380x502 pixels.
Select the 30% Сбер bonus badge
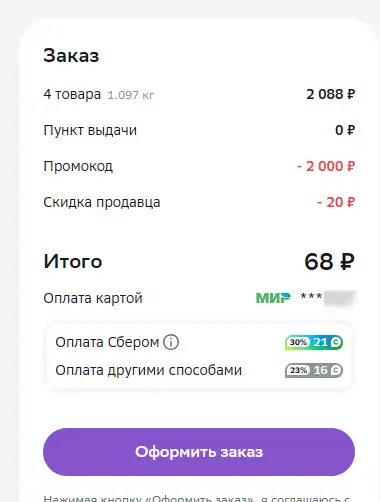click(x=314, y=342)
